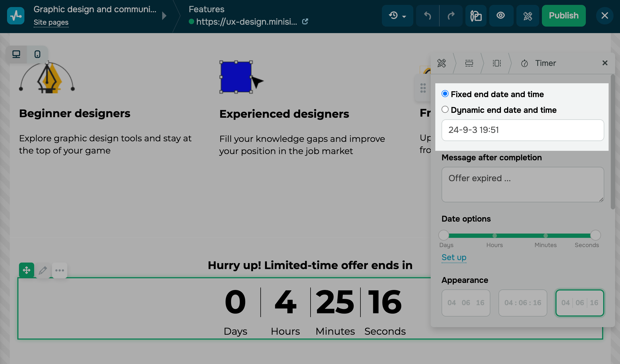620x364 pixels.
Task: Click the timer end date input field
Action: click(523, 130)
